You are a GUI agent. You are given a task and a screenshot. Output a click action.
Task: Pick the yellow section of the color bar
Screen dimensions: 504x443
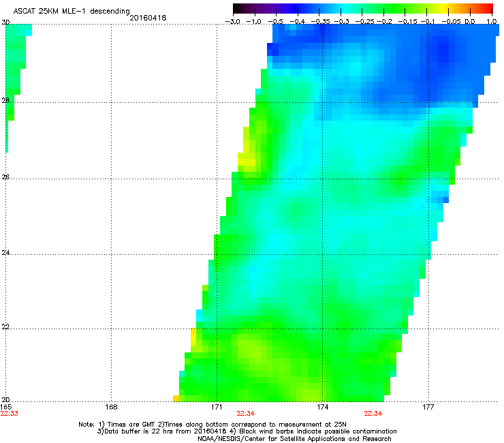[445, 9]
